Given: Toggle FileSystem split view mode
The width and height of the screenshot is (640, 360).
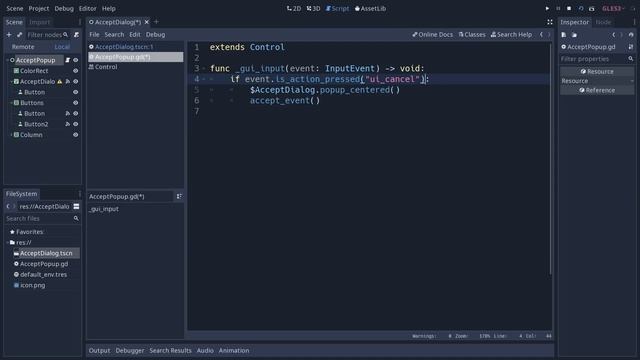Looking at the screenshot, I should tap(76, 207).
